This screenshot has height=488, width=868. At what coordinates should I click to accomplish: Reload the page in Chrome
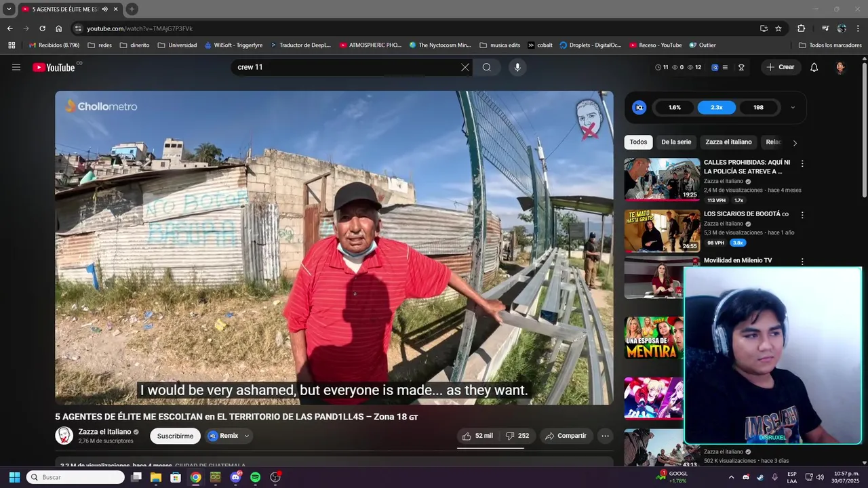(x=42, y=28)
